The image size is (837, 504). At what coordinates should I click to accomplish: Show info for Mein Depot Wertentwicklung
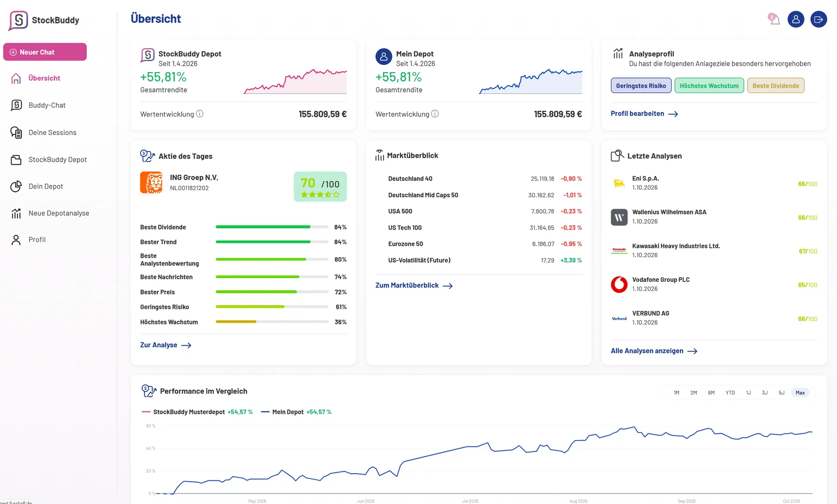click(435, 114)
